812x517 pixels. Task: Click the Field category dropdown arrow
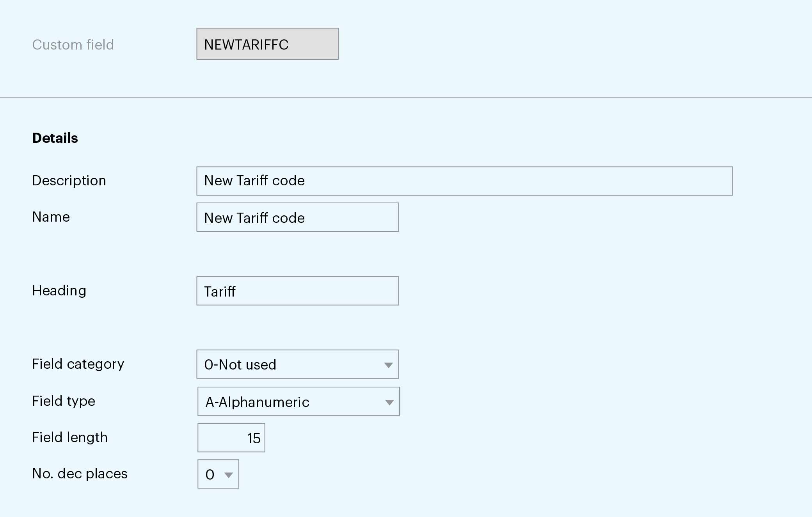coord(388,365)
